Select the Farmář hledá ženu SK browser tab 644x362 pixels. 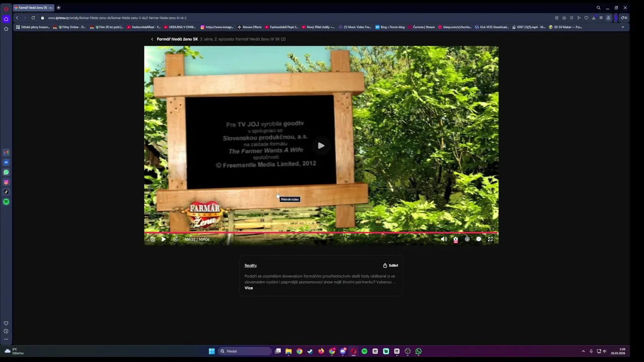33,8
